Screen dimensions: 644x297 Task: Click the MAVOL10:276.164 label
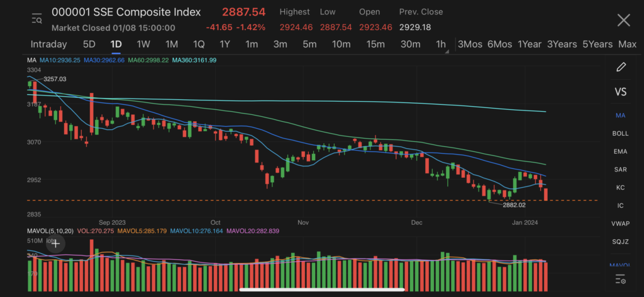tap(197, 231)
